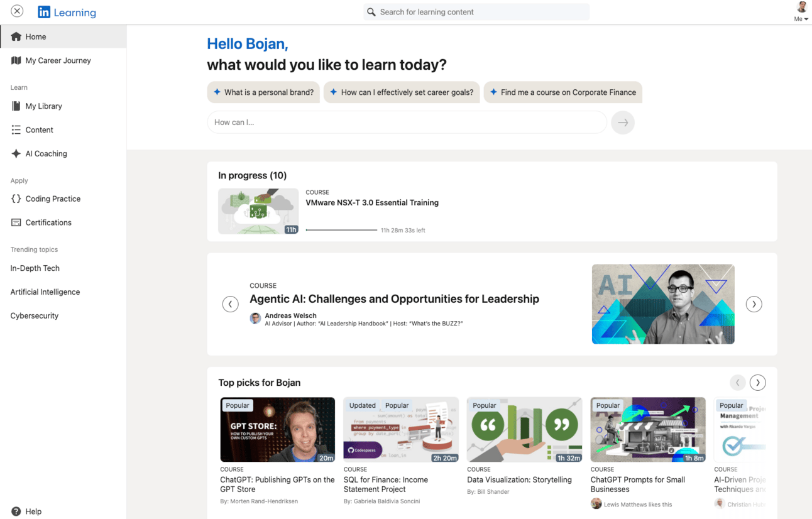The width and height of the screenshot is (812, 519).
Task: Click the close X circle icon
Action: [x=18, y=11]
